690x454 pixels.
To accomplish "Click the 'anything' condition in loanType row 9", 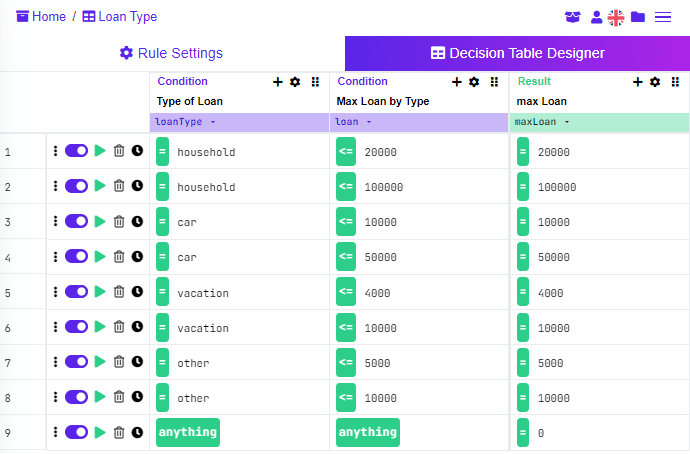I will click(x=188, y=432).
